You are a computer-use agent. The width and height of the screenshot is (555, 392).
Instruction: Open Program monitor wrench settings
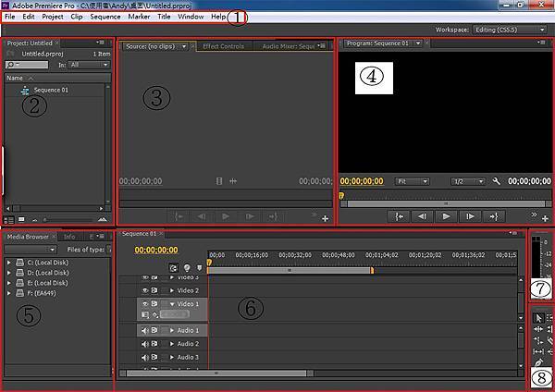pyautogui.click(x=496, y=181)
